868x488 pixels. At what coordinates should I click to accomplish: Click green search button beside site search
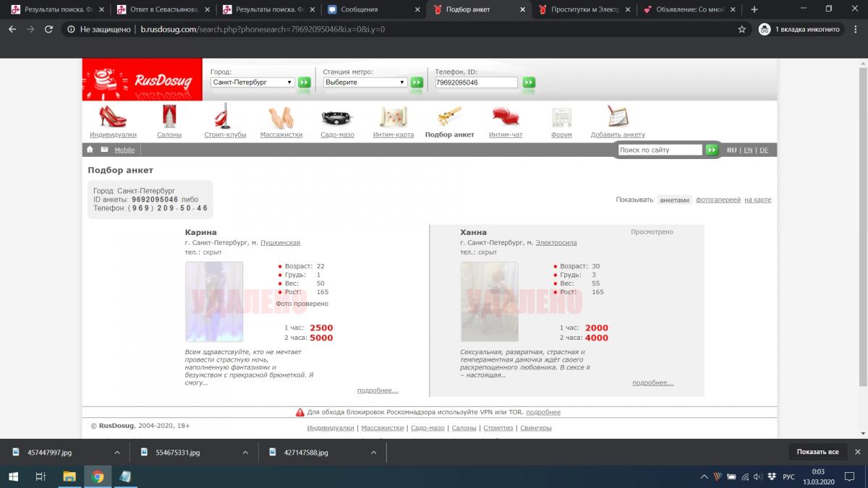point(712,150)
